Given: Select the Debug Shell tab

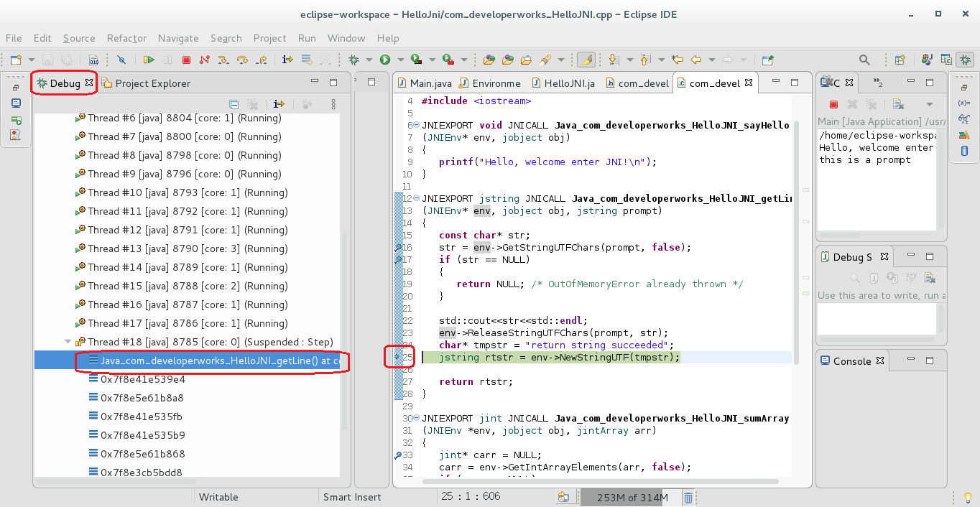Looking at the screenshot, I should [x=855, y=257].
